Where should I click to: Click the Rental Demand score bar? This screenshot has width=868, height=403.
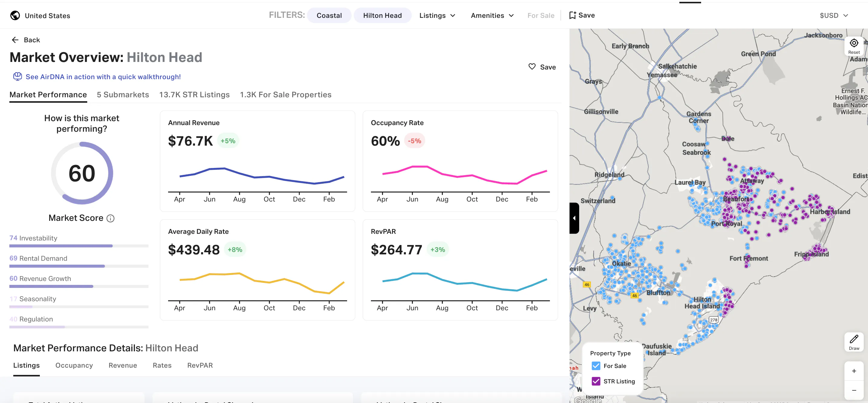click(x=79, y=266)
